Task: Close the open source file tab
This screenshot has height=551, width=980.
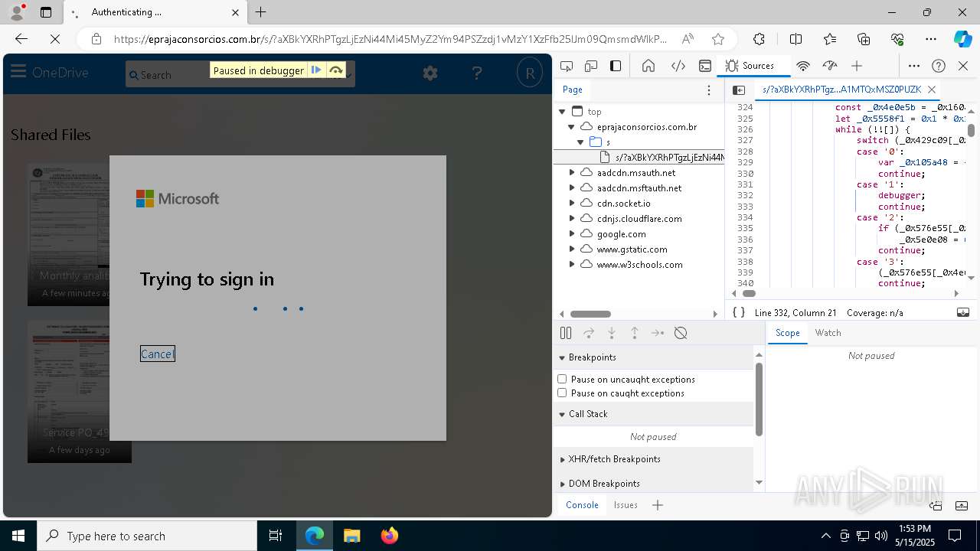Action: pos(931,90)
